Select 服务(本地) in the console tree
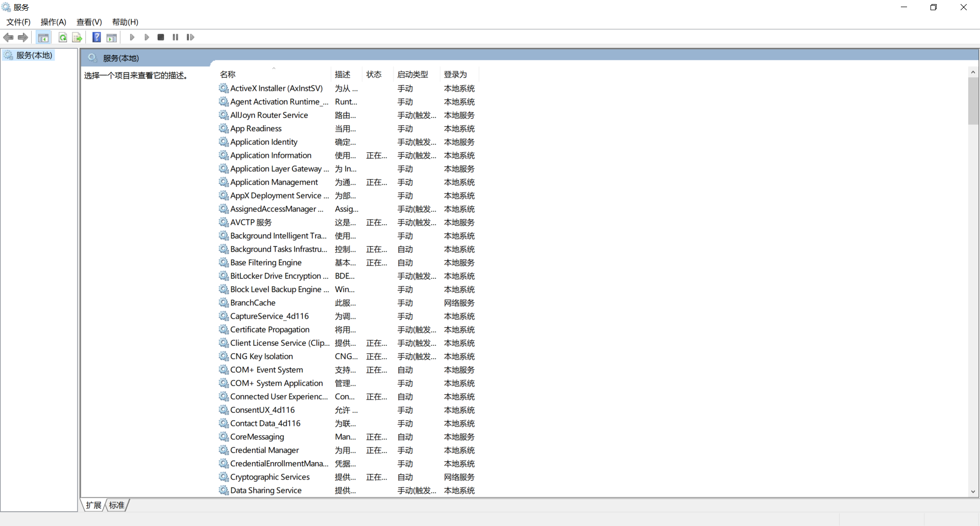Viewport: 980px width, 526px height. (x=34, y=55)
